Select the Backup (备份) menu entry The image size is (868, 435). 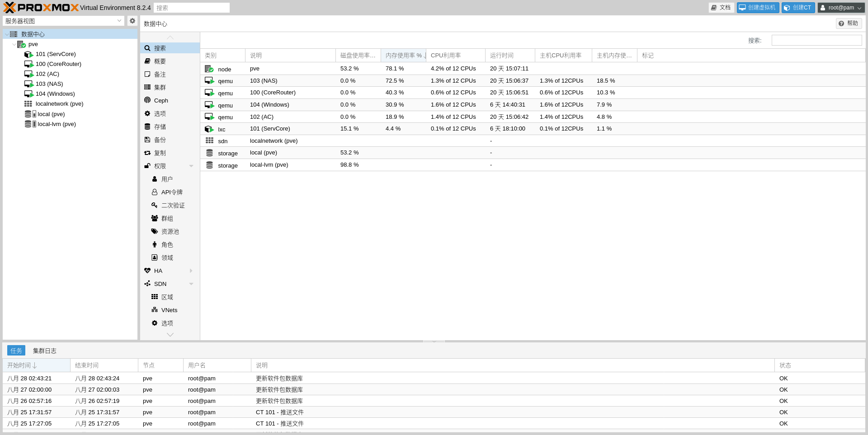click(160, 140)
